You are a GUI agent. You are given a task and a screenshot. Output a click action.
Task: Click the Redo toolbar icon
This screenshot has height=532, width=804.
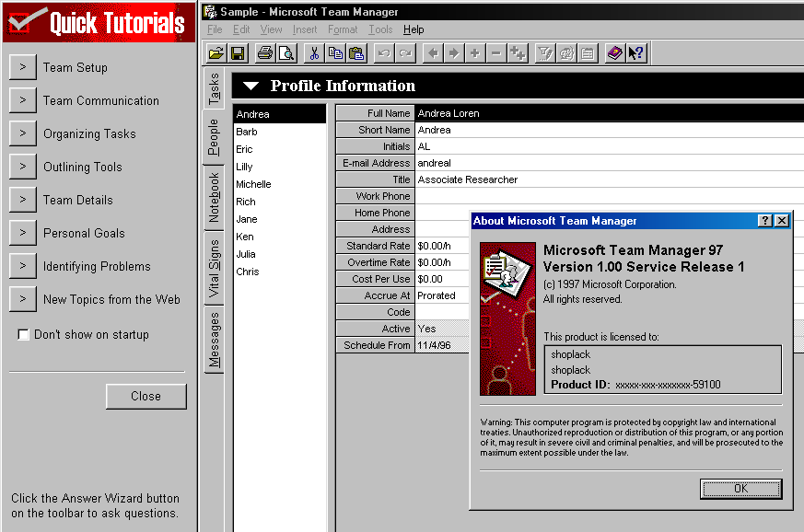[405, 53]
